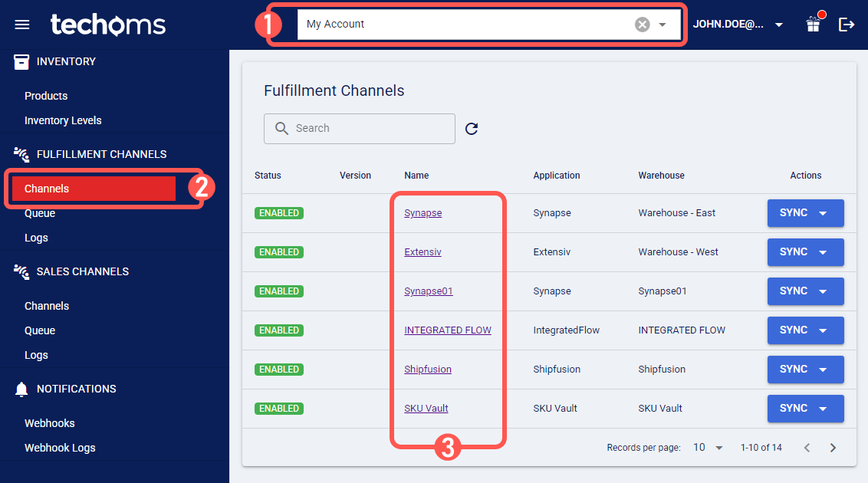Click the Warehouse column header
The height and width of the screenshot is (483, 868).
tap(661, 176)
